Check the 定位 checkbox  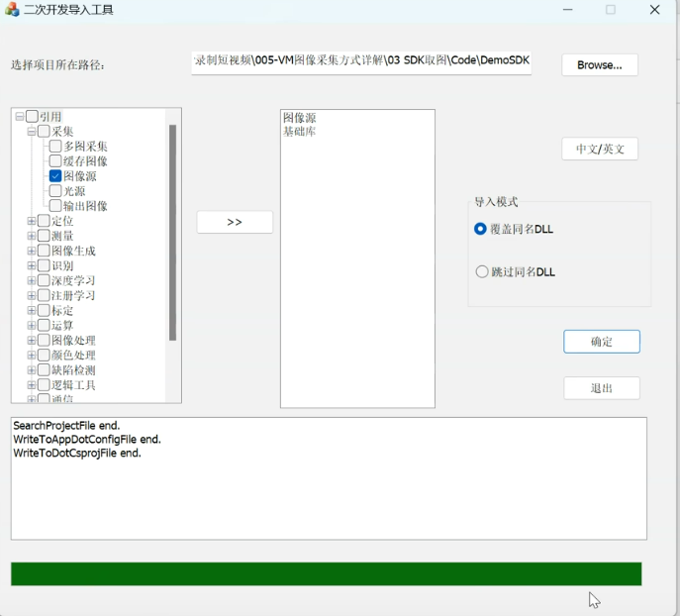(x=44, y=221)
